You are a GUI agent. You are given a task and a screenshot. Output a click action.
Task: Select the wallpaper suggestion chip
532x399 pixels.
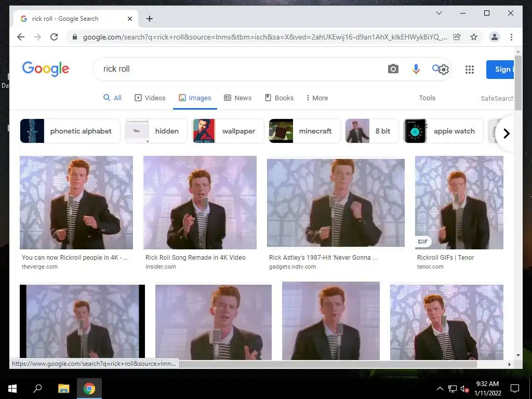(228, 131)
